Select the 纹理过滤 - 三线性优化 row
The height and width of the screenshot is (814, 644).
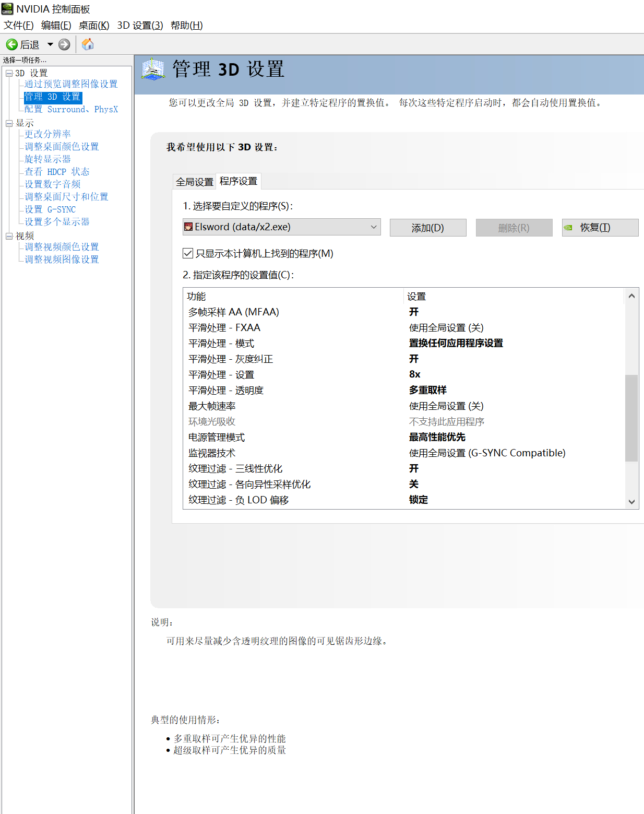pyautogui.click(x=404, y=468)
